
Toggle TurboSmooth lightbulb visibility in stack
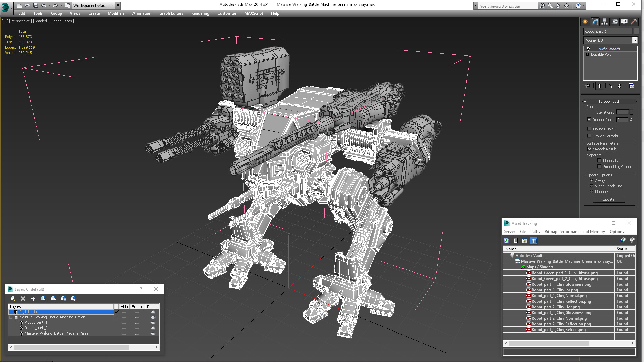coord(588,49)
